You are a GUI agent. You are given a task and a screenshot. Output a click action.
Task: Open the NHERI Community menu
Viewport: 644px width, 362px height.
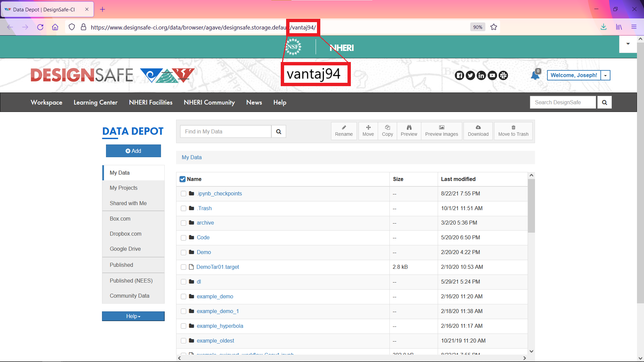pos(209,102)
